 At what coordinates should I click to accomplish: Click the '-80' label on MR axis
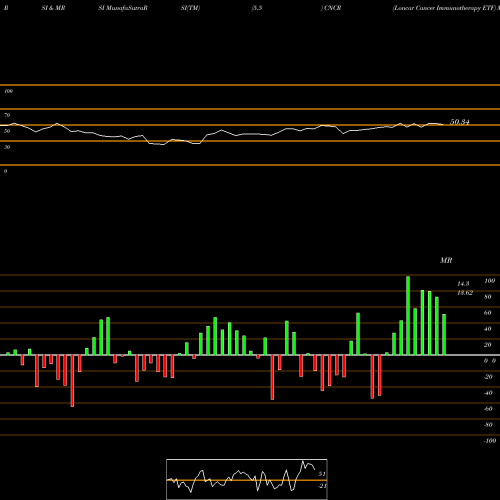488,425
